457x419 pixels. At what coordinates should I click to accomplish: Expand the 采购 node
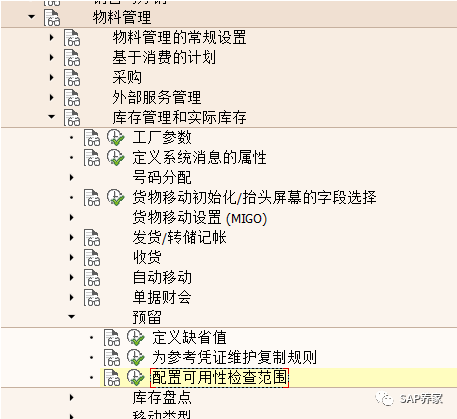(x=52, y=77)
